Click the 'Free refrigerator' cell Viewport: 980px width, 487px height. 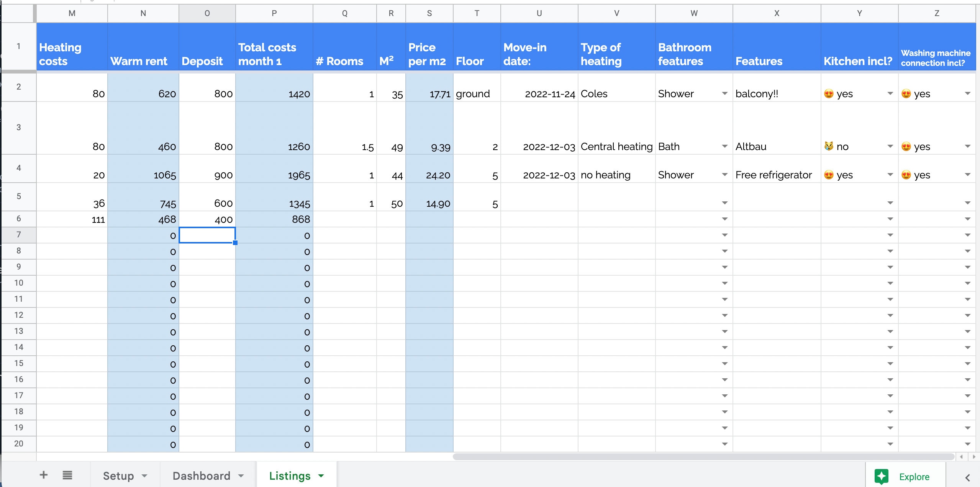point(777,168)
